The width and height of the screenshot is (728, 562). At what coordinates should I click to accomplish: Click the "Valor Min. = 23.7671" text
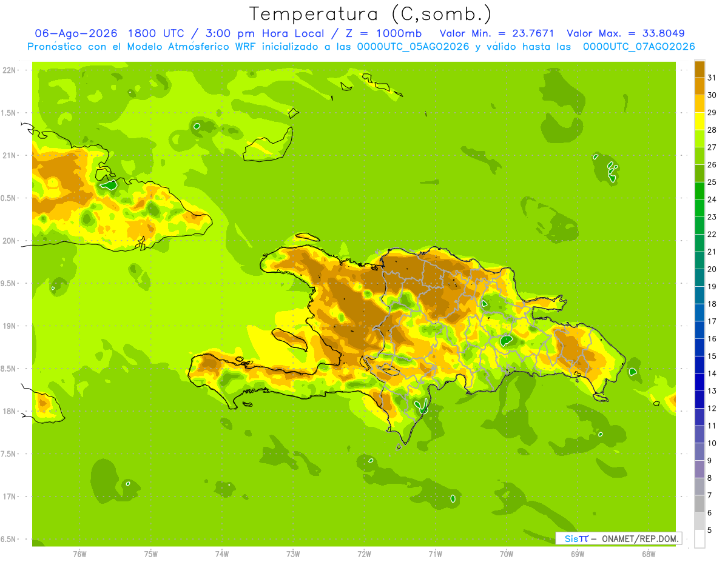coord(496,33)
